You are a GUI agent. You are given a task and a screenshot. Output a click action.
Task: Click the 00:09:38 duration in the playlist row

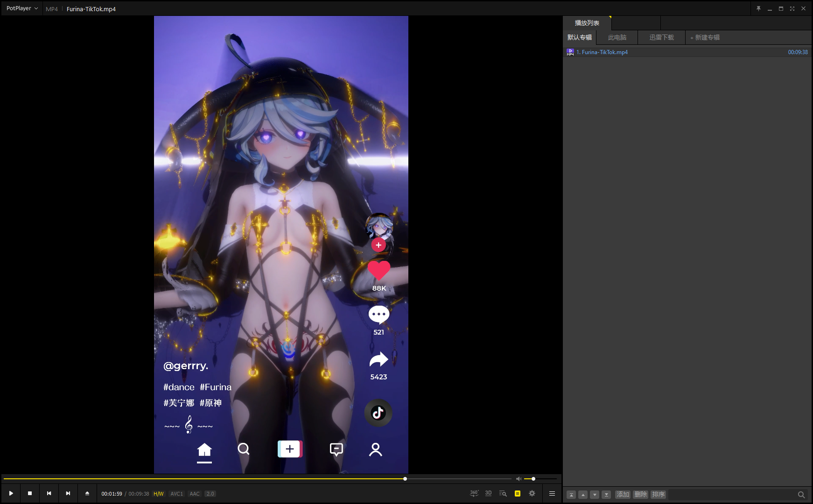(798, 52)
